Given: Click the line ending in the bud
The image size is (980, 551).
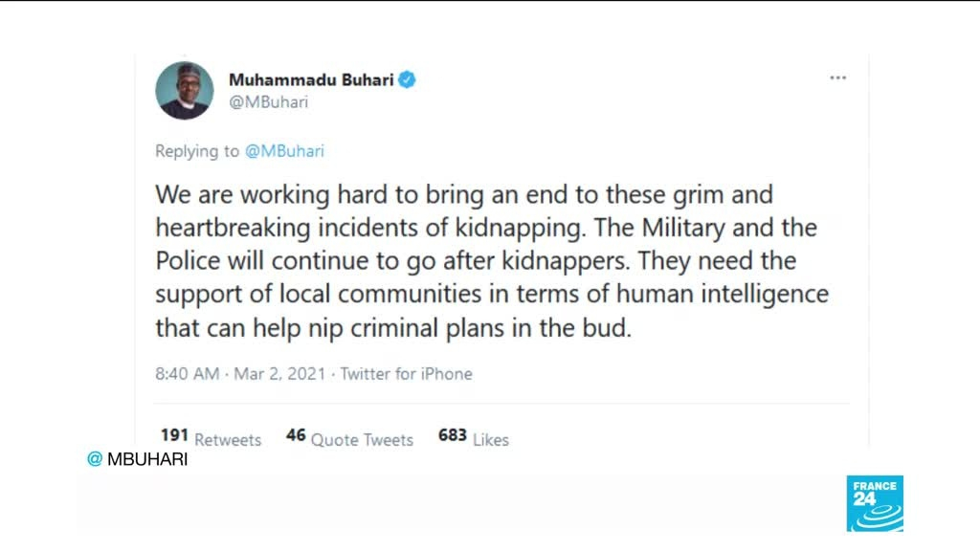Looking at the screenshot, I should click(x=394, y=326).
